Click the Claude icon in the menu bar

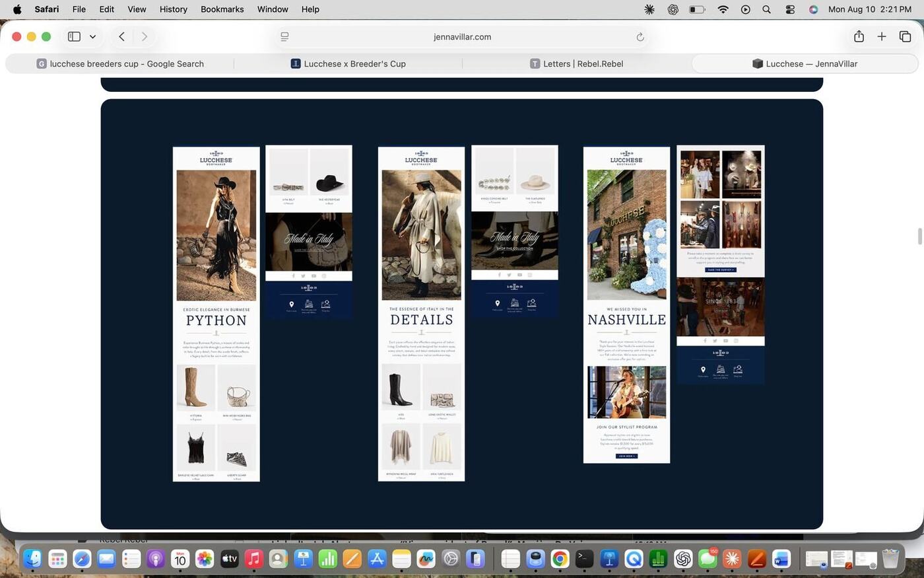(649, 9)
